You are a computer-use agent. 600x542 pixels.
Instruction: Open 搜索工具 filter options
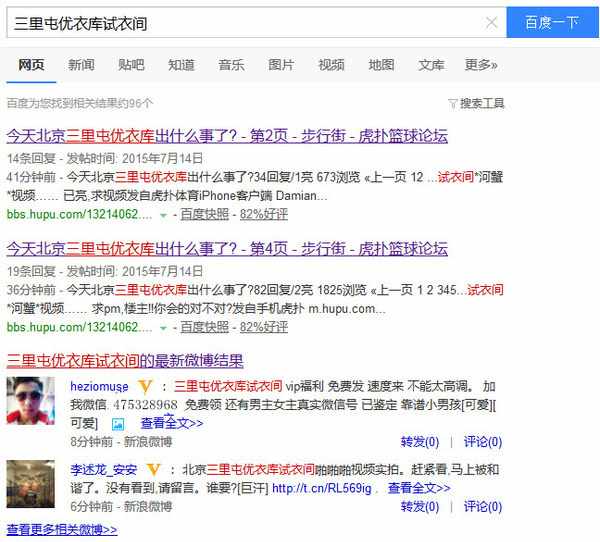pos(482,103)
